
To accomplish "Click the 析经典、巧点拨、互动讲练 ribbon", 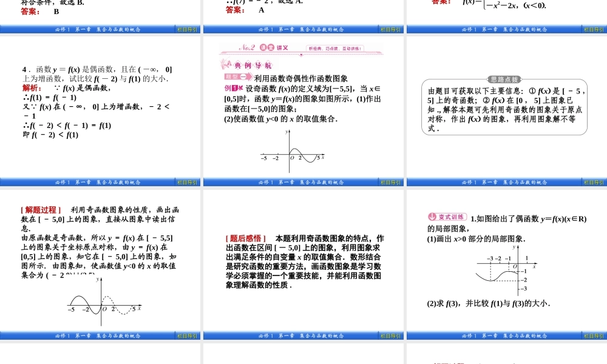I will tap(334, 47).
